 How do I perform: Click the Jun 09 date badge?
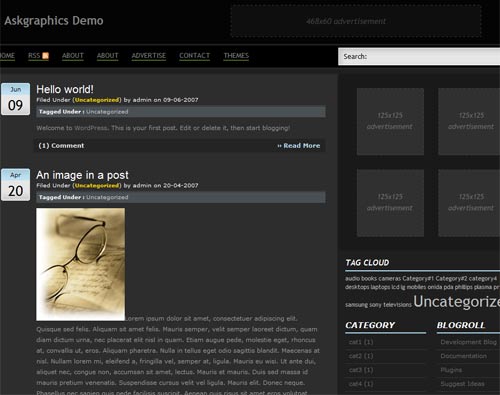15,99
